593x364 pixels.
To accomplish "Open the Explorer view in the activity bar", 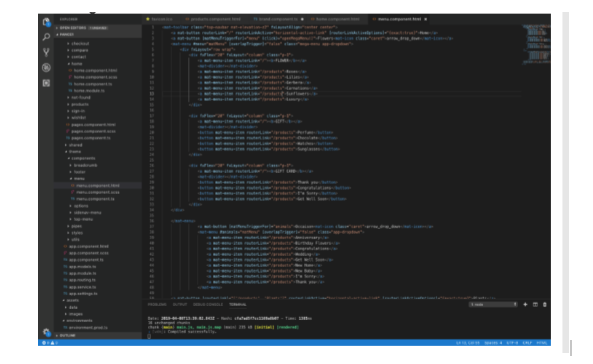I will coord(46,22).
